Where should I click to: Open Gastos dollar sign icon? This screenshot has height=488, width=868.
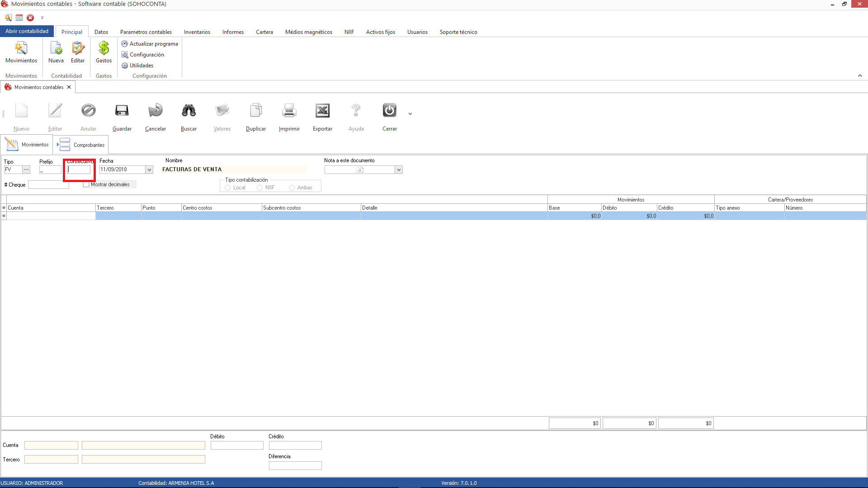pos(104,48)
